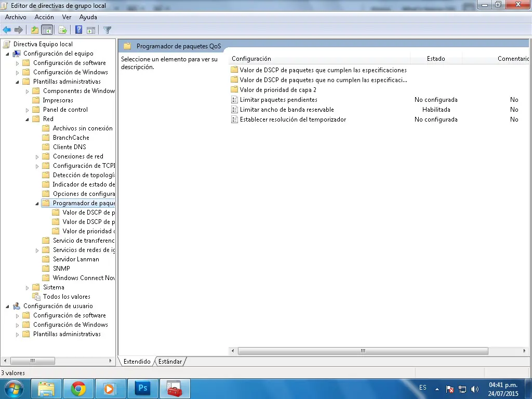The image size is (532, 399).
Task: Click the 'Directiva Equipo local' root icon
Action: coord(6,44)
